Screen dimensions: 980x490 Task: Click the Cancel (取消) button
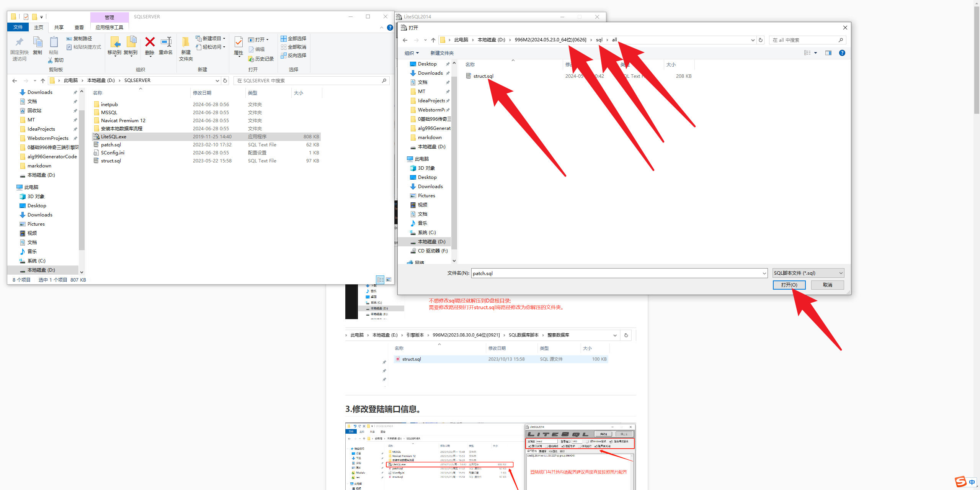[x=827, y=285]
